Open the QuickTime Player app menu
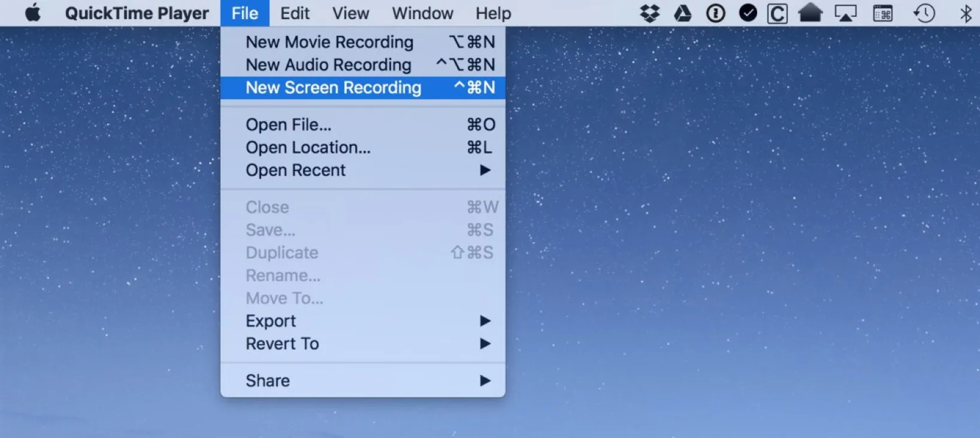The width and height of the screenshot is (980, 438). click(137, 13)
